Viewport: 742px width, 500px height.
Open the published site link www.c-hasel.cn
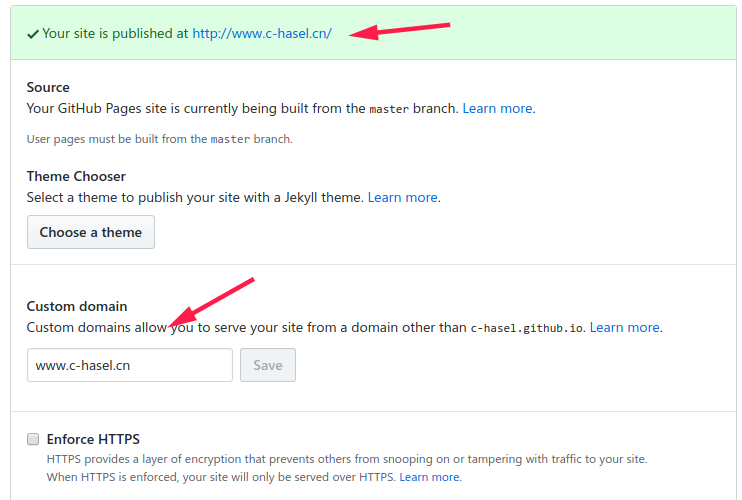pos(262,33)
